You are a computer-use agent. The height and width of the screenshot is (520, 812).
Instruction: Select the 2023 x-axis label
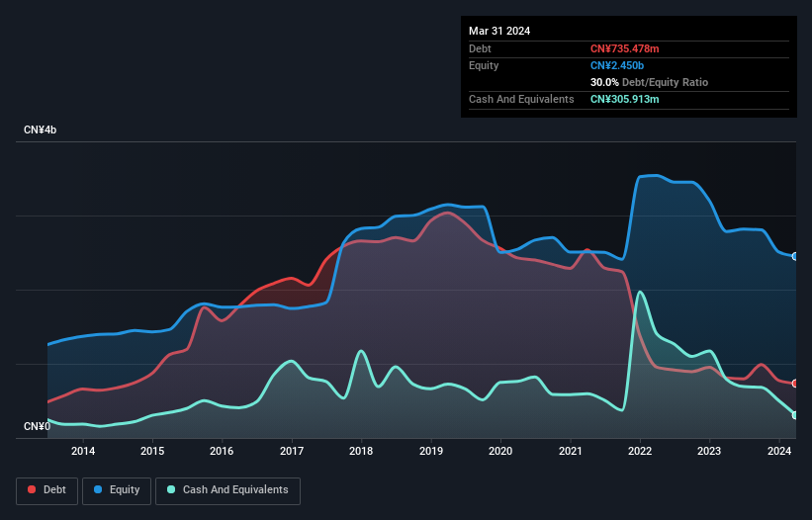(x=709, y=451)
